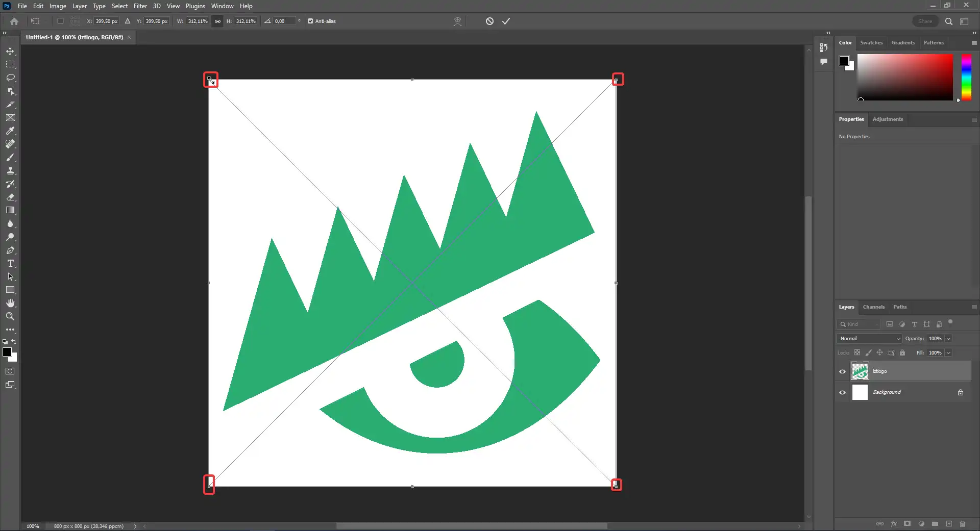Viewport: 980px width, 531px height.
Task: Hide the Background layer
Action: click(x=843, y=392)
